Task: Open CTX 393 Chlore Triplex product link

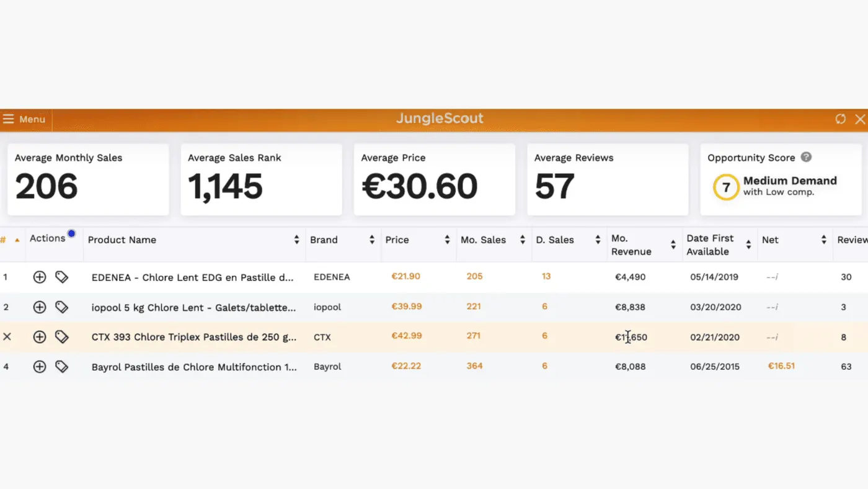Action: coord(193,337)
